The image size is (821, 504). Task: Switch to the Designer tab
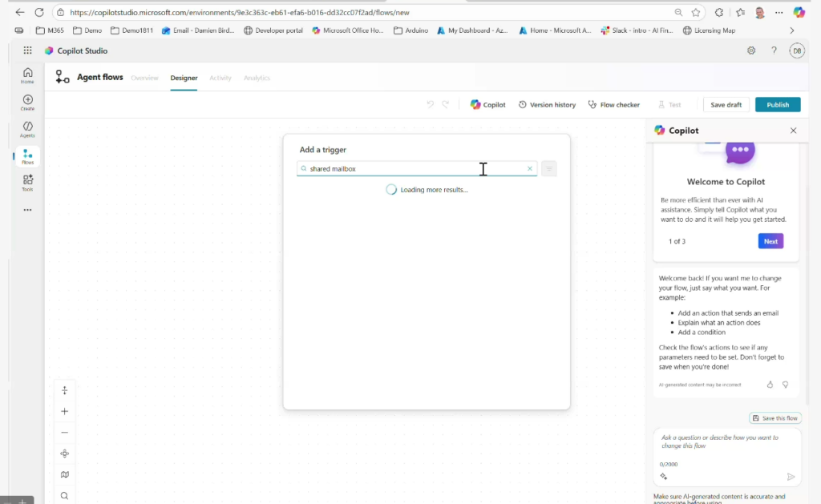184,78
